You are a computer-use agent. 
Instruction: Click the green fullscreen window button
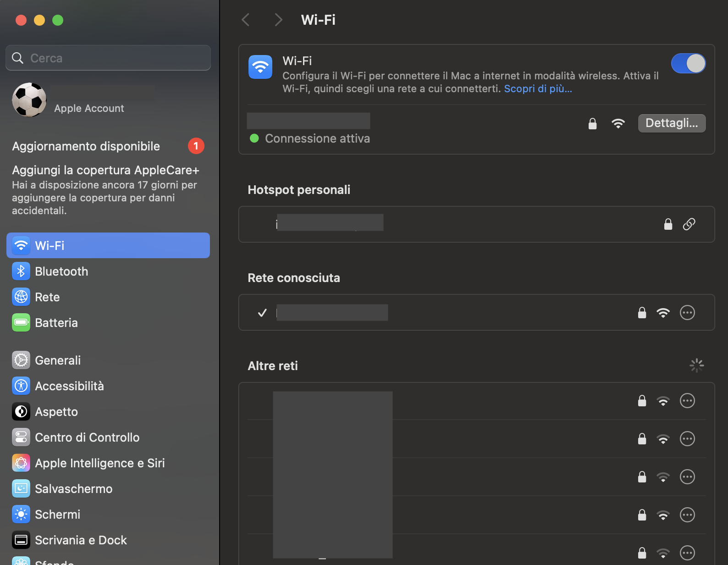pos(58,20)
